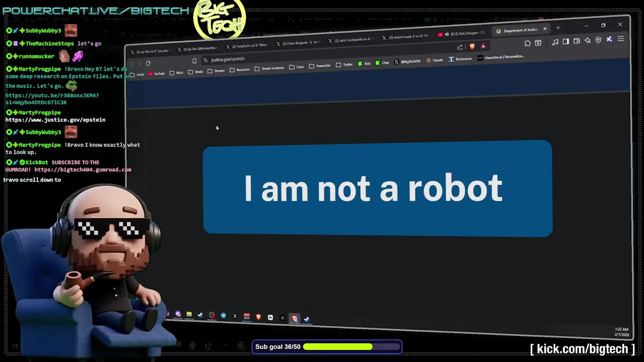Open the Leo AI sparkle icon

(x=587, y=41)
